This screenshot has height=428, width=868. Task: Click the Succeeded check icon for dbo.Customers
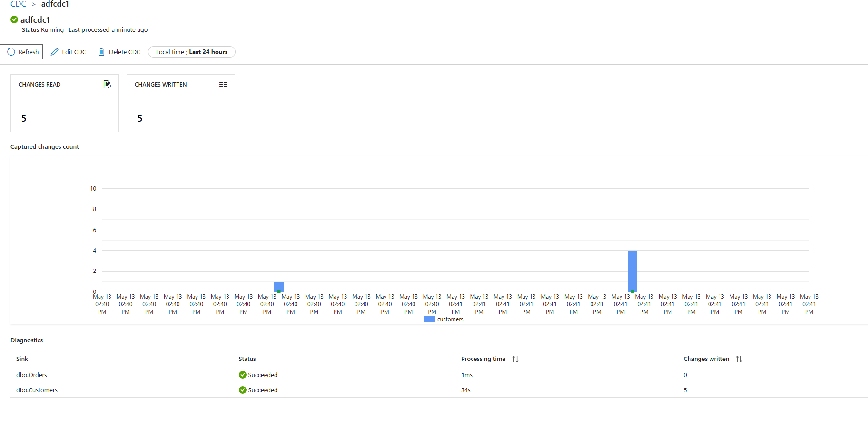[x=243, y=390]
